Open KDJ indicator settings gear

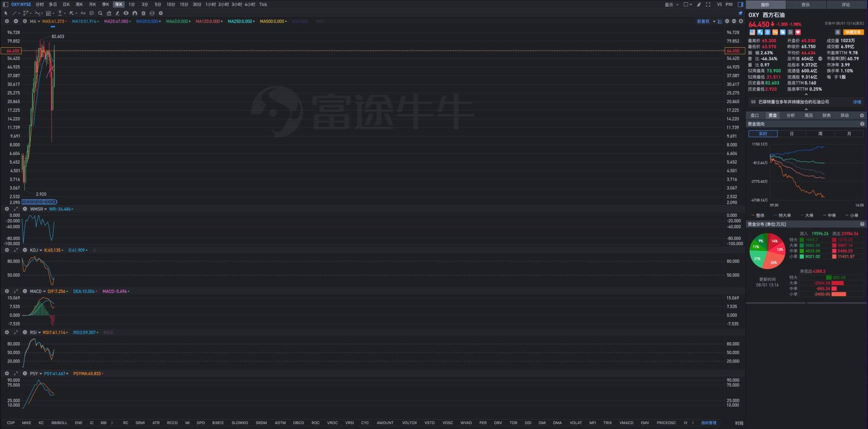7,250
